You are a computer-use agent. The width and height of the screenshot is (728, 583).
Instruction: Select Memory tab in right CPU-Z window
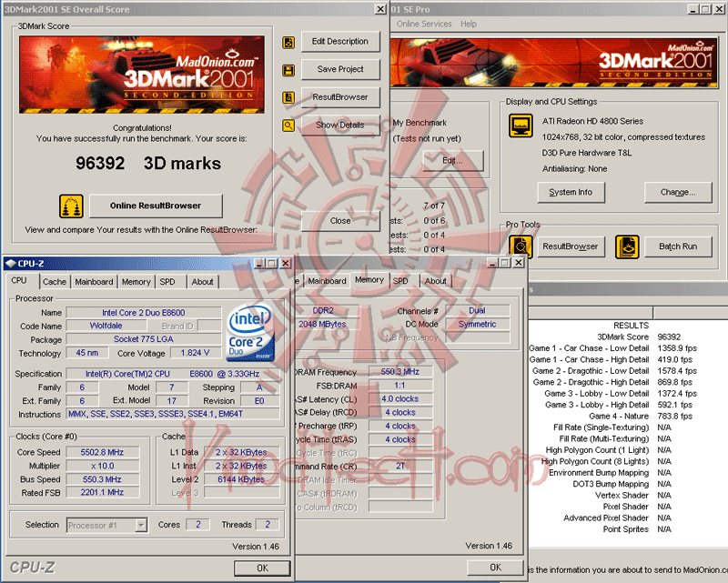click(x=369, y=279)
